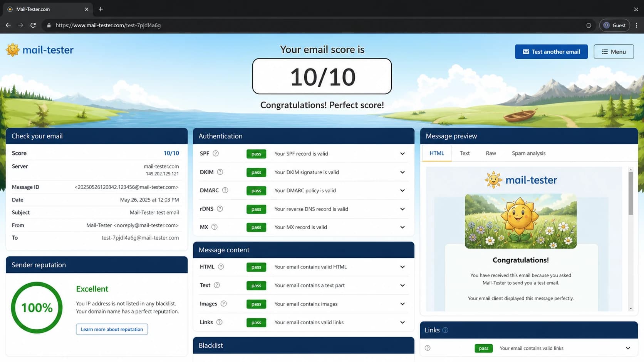
Task: Expand the valid HTML details
Action: pos(402,267)
